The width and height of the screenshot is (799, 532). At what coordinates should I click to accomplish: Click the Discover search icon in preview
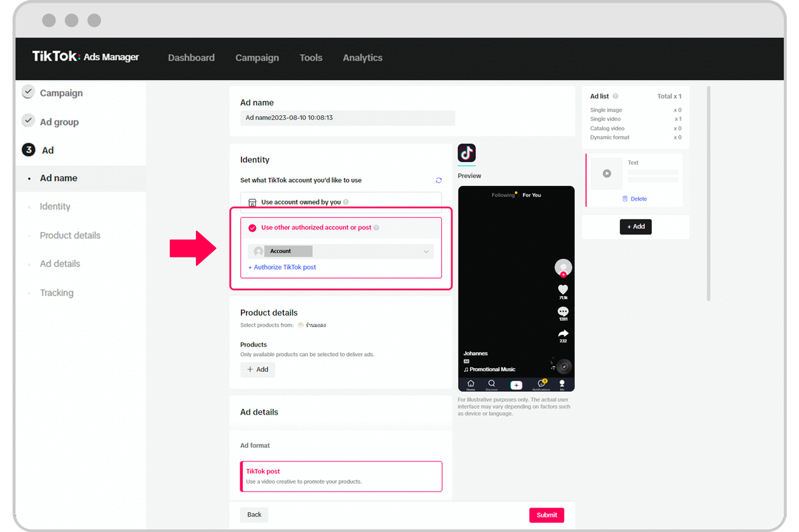(x=492, y=384)
